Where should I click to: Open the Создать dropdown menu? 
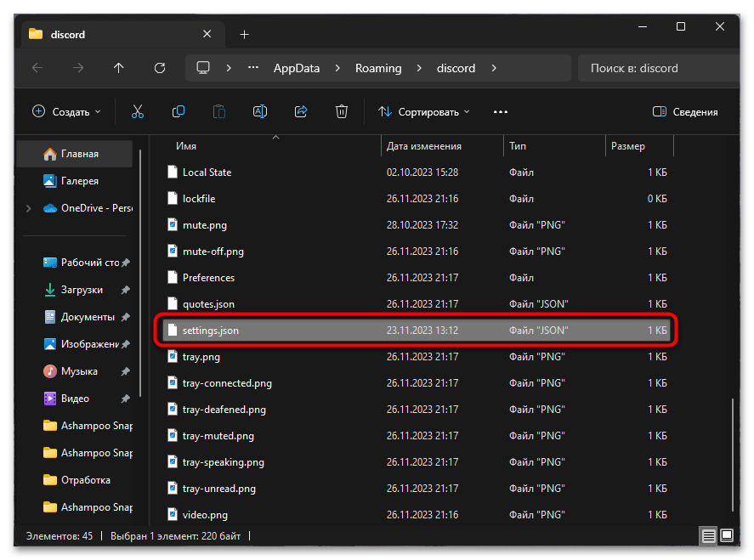tap(66, 111)
